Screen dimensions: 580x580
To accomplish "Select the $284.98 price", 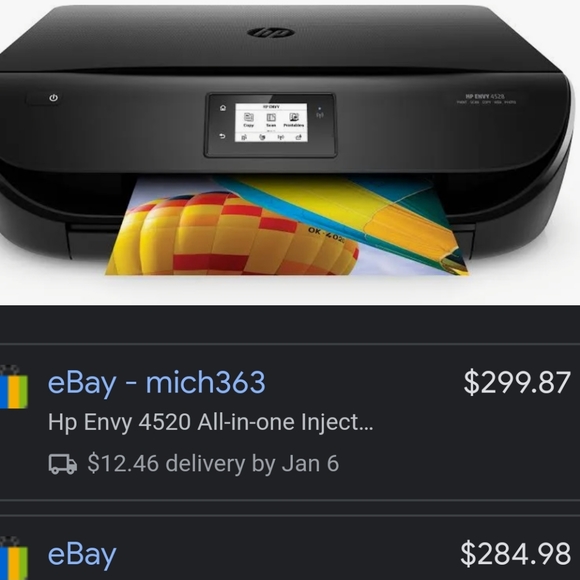I will point(515,554).
